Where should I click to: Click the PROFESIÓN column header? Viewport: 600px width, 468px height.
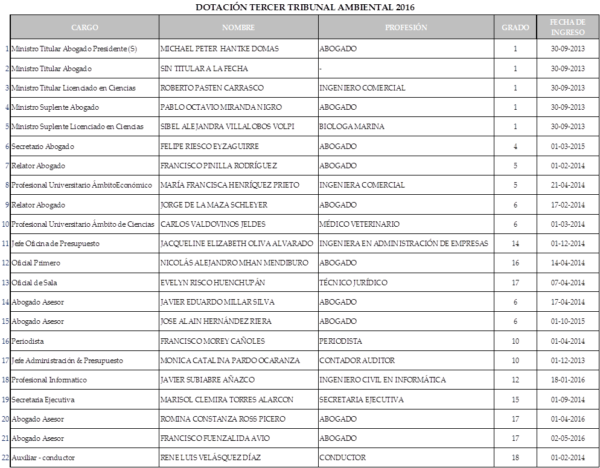point(406,28)
